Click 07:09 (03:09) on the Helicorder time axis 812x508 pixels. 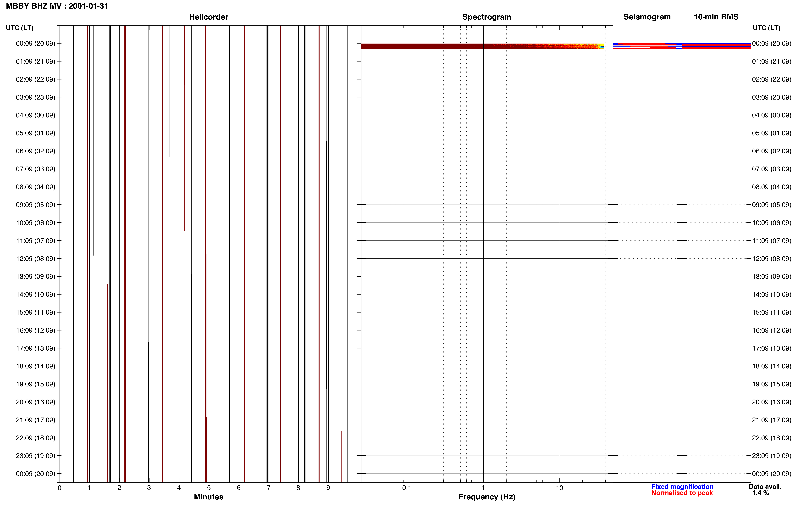pyautogui.click(x=36, y=169)
